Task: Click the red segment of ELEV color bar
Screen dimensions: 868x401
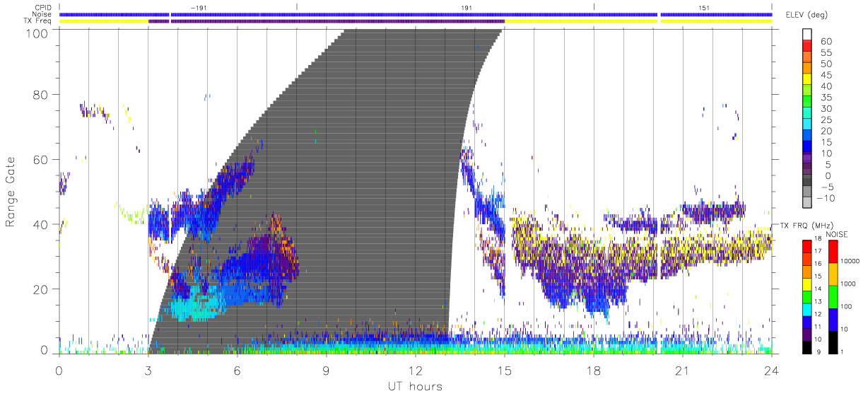Action: point(807,47)
